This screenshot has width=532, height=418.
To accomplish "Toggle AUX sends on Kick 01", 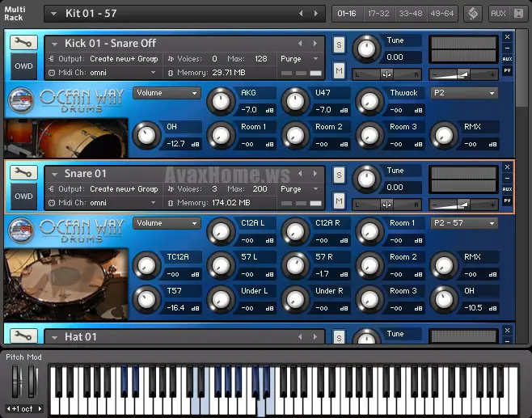I will (x=507, y=59).
